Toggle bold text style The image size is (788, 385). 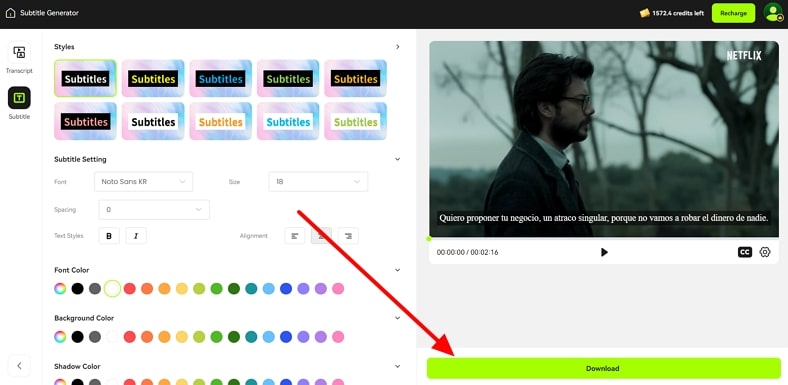(x=109, y=236)
